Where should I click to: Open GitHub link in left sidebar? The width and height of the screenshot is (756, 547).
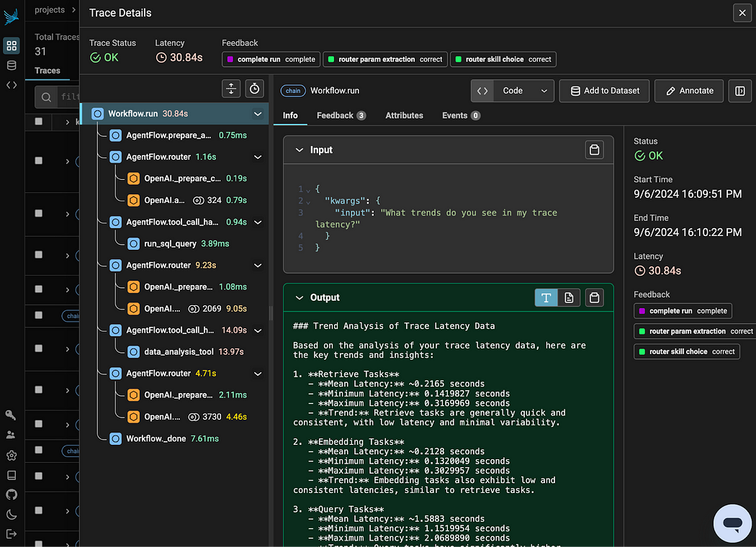pyautogui.click(x=12, y=494)
